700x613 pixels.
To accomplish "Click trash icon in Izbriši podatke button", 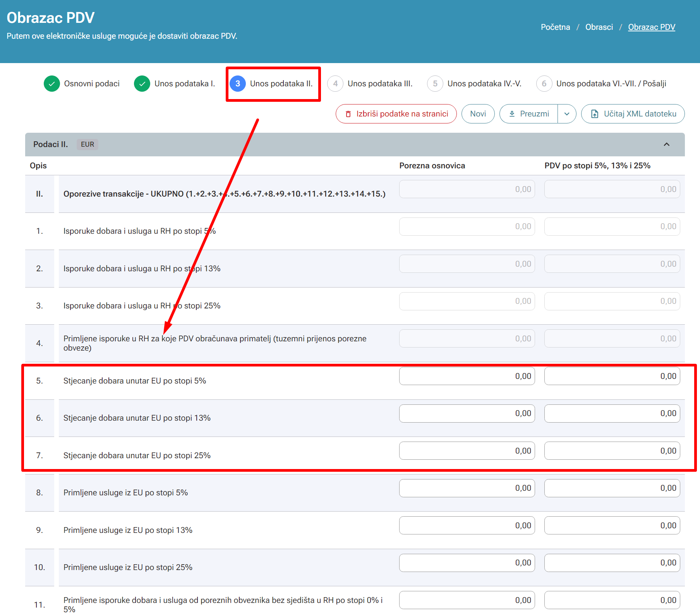I will [x=348, y=114].
